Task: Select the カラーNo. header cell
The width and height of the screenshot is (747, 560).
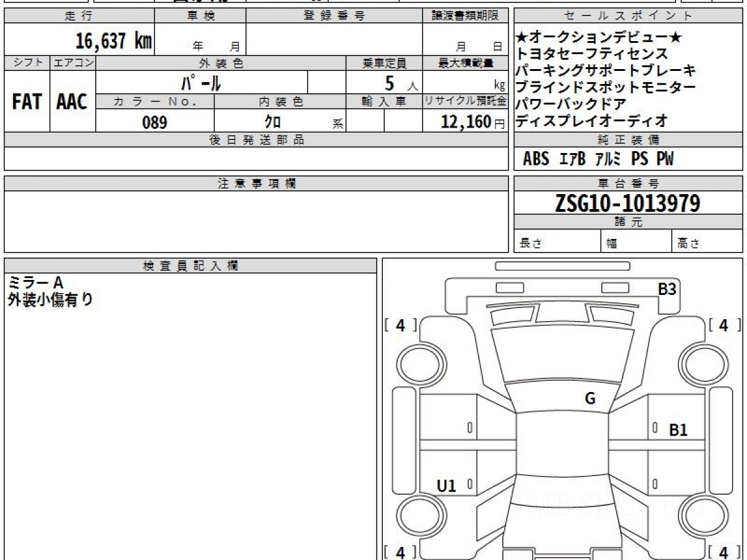Action: coord(156,101)
